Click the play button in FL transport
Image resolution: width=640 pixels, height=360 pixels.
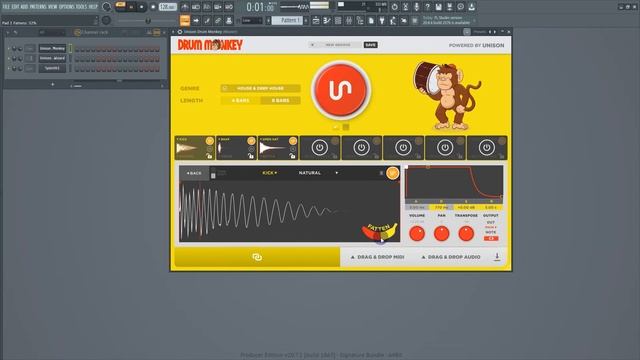click(x=131, y=7)
